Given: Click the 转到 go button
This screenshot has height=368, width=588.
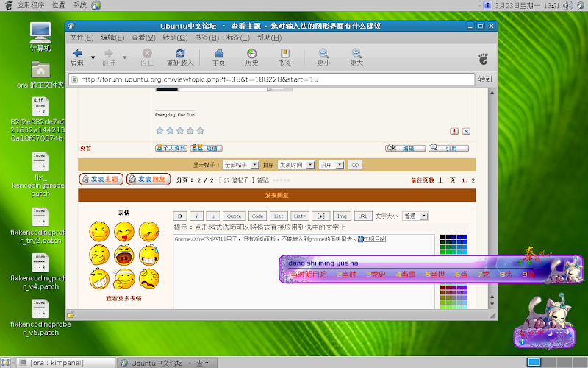Looking at the screenshot, I should [x=485, y=79].
